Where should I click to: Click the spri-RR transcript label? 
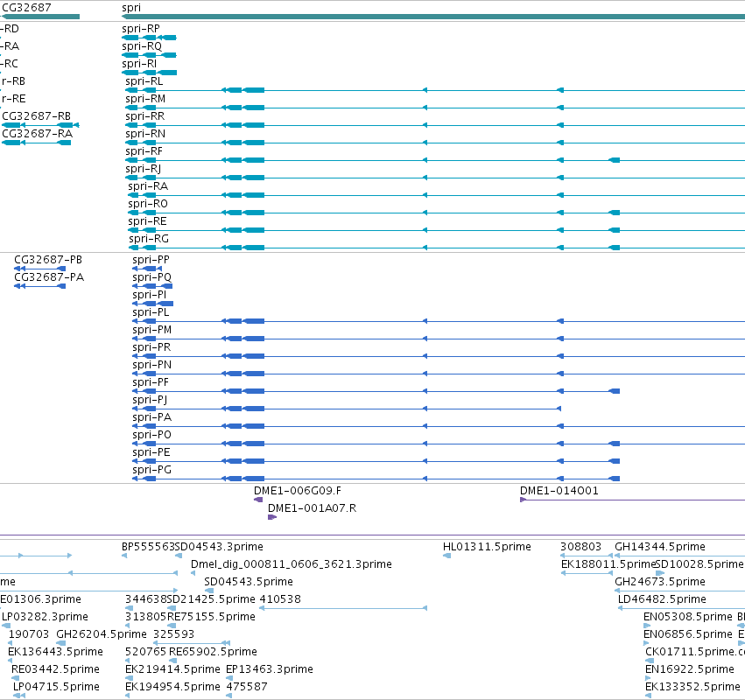[x=145, y=116]
